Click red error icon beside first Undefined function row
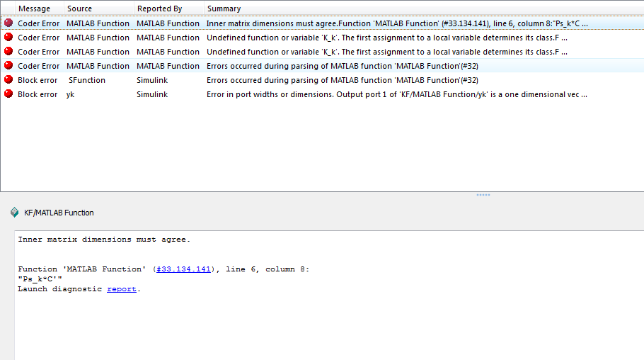This screenshot has width=644, height=360. 8,38
